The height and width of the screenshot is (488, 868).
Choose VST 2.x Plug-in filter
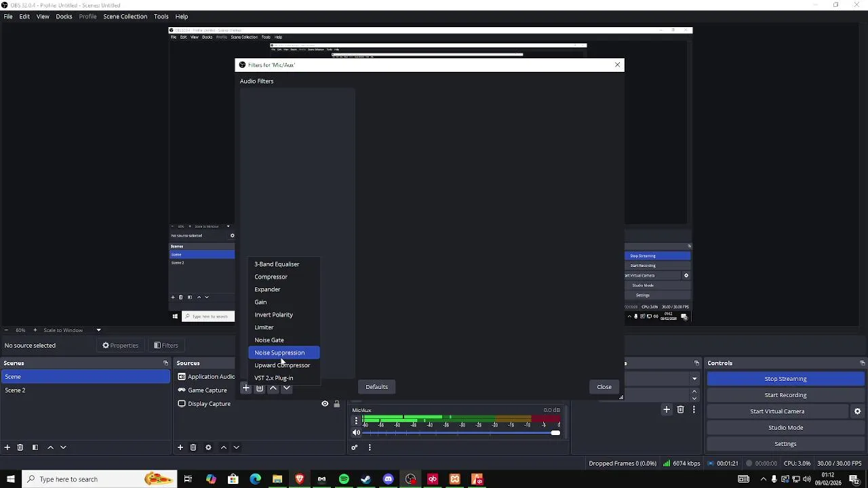[283, 378]
